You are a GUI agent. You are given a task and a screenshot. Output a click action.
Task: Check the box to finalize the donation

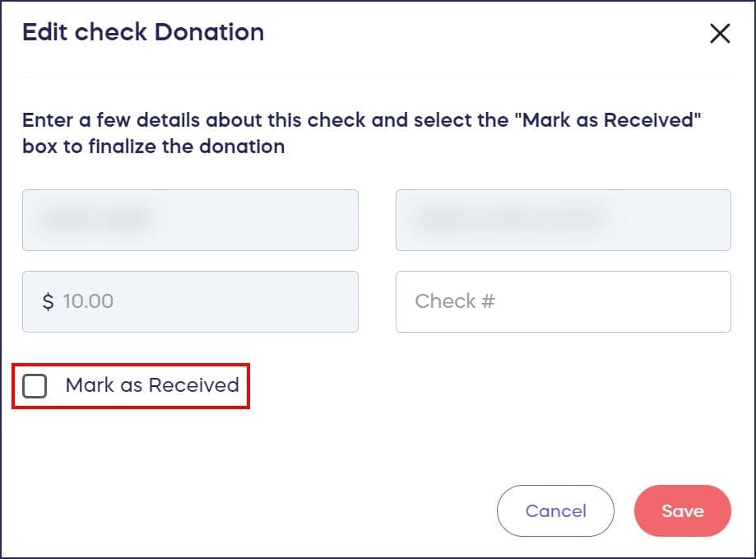click(x=35, y=385)
